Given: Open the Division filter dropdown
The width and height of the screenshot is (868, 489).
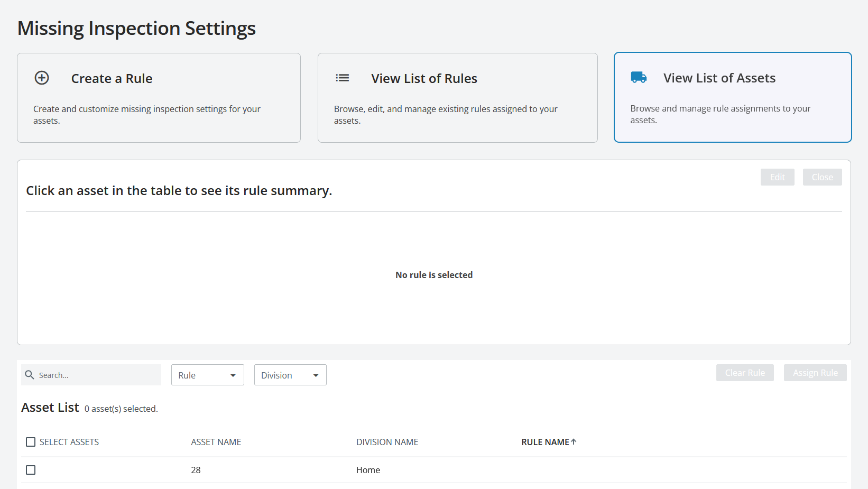Looking at the screenshot, I should 290,375.
